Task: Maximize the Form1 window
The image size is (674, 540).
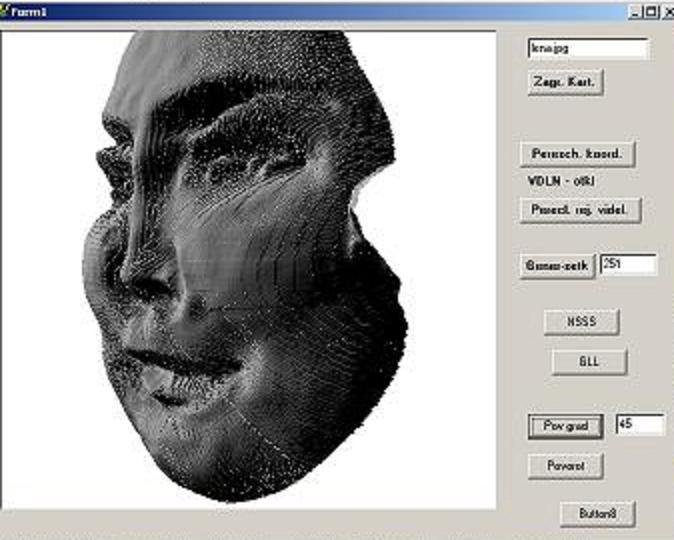Action: pyautogui.click(x=651, y=12)
